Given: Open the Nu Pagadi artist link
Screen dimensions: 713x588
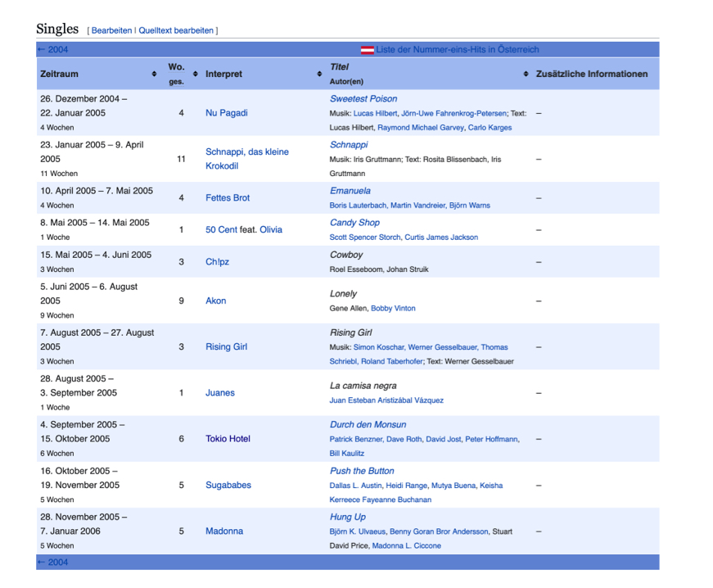Looking at the screenshot, I should [227, 113].
